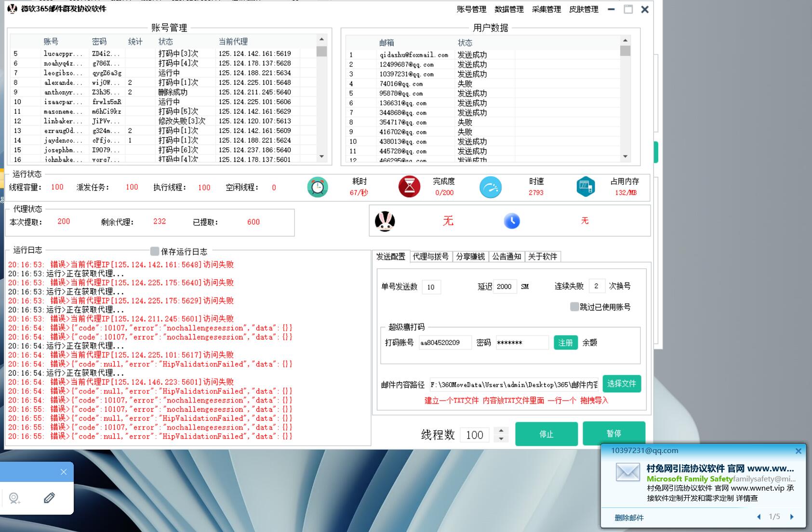Click the envelope icon in mail notification
Image resolution: width=812 pixels, height=532 pixels.
628,472
